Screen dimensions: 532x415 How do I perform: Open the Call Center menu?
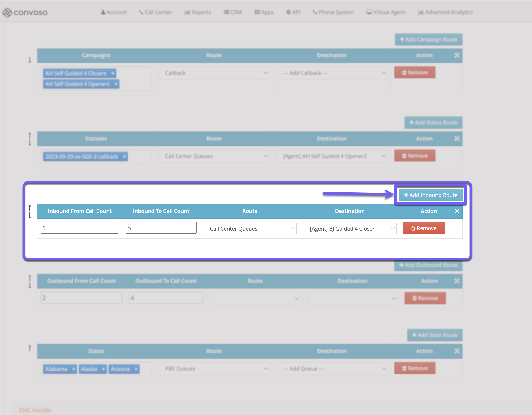pyautogui.click(x=155, y=12)
